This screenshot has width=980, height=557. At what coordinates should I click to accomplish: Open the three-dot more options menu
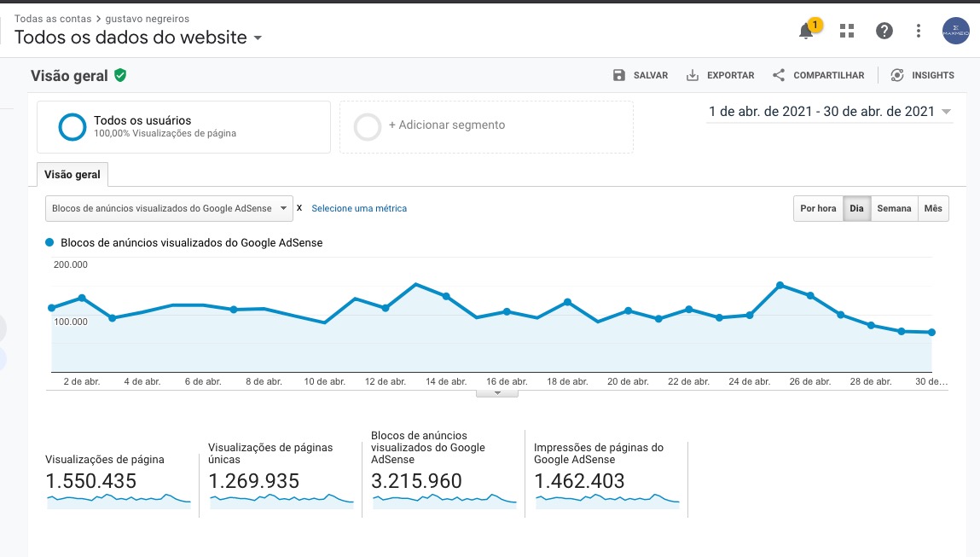click(918, 31)
